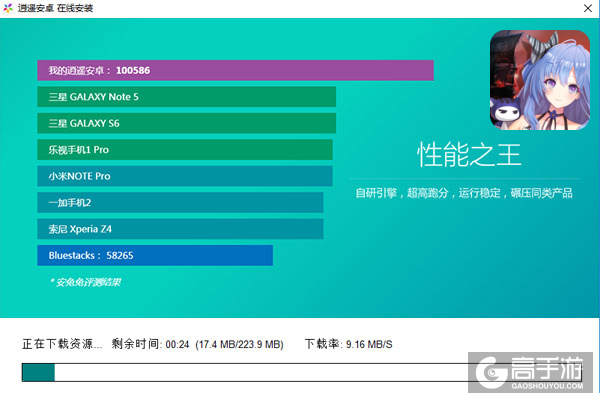
Task: Click the anime girl game icon
Action: (540, 80)
